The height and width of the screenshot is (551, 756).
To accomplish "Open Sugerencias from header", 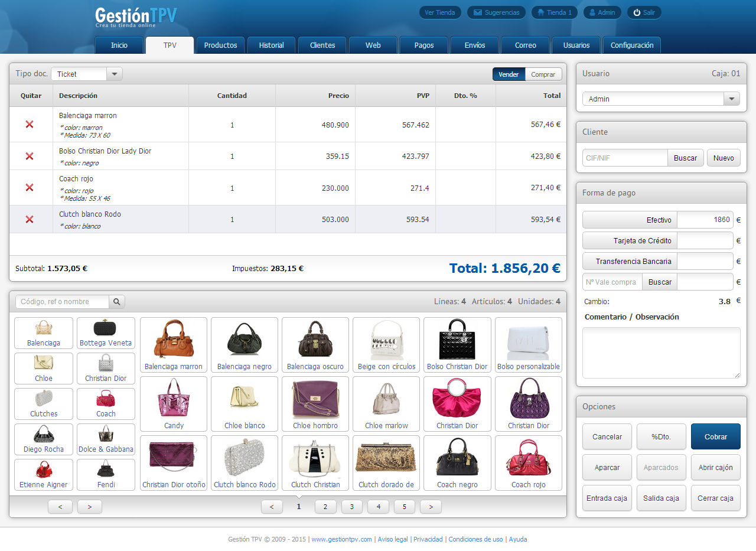I will click(x=497, y=12).
